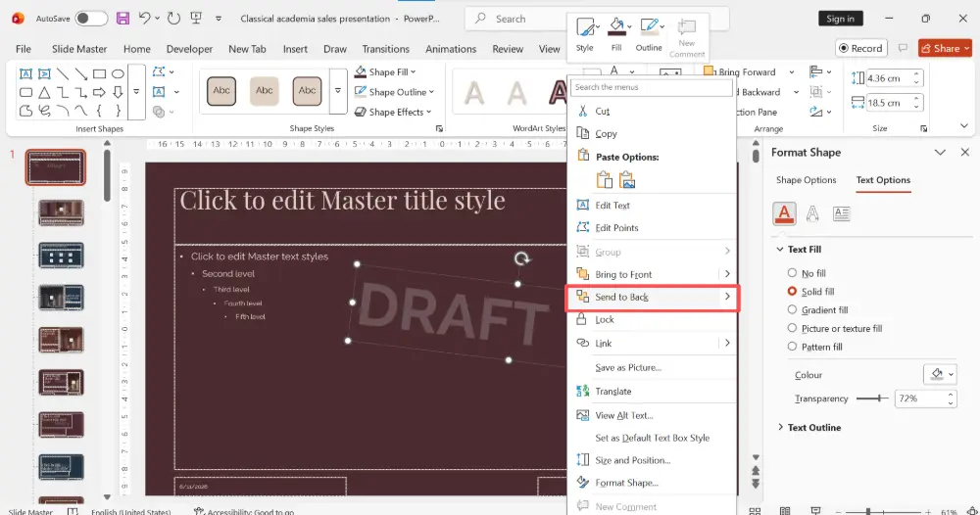The width and height of the screenshot is (980, 515).
Task: Open the text Colour picker dropdown
Action: (940, 375)
